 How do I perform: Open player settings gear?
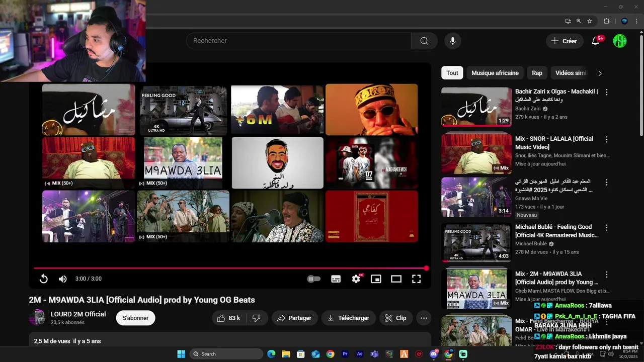(x=356, y=279)
